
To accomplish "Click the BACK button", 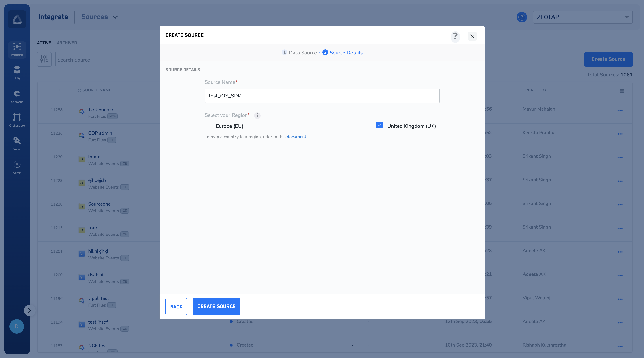I will 176,306.
